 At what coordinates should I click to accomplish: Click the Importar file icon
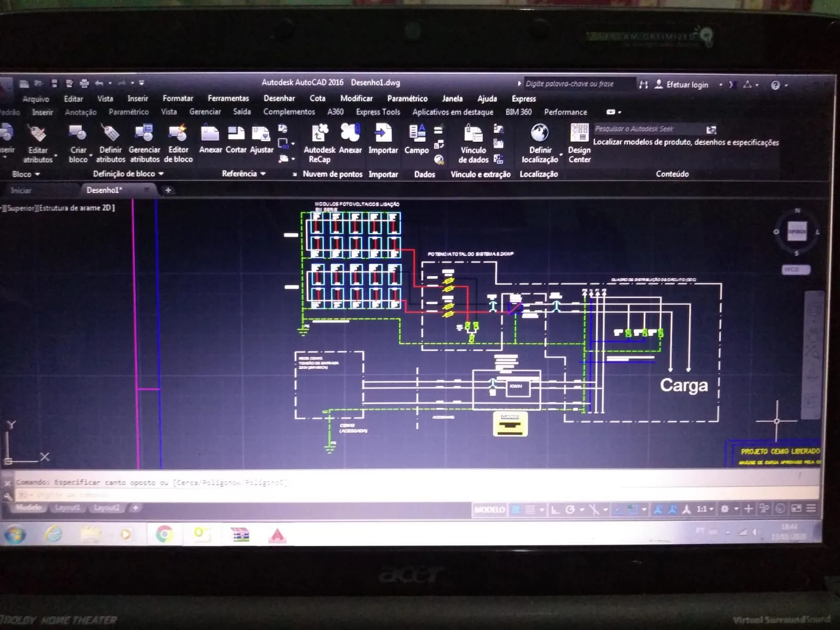(x=383, y=134)
